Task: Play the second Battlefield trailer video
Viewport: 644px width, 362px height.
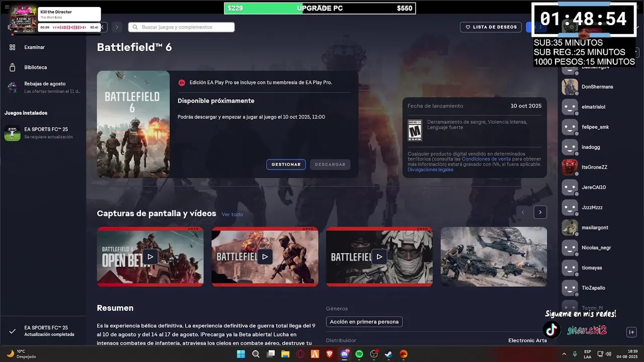Action: coord(265,256)
